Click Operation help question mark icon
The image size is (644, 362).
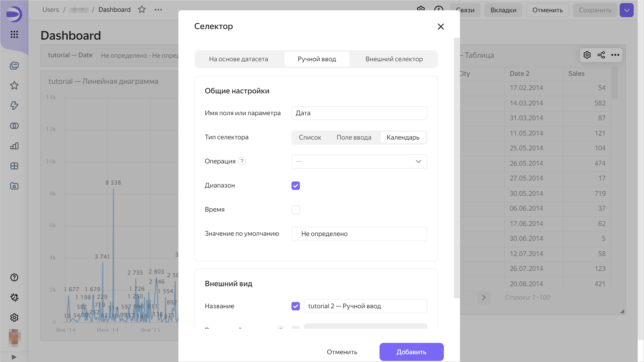click(242, 161)
